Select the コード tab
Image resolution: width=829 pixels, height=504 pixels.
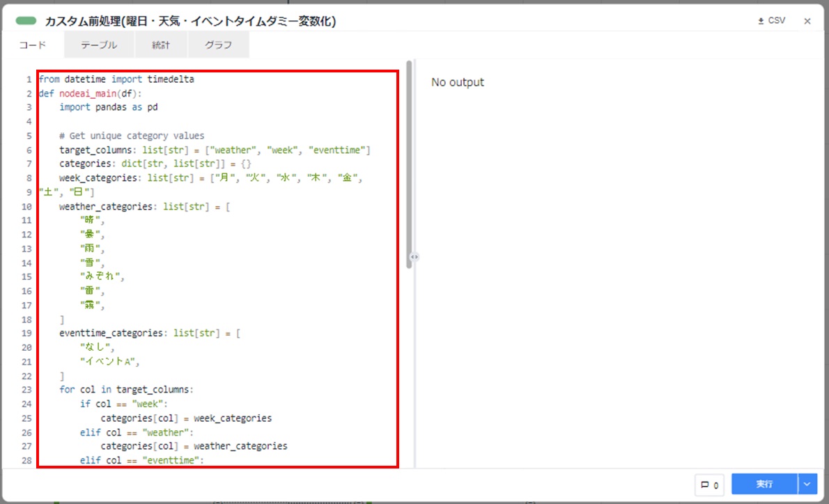click(31, 45)
